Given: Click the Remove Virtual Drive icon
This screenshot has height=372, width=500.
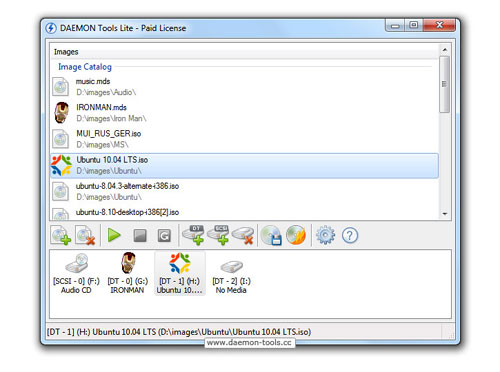Looking at the screenshot, I should (x=243, y=235).
